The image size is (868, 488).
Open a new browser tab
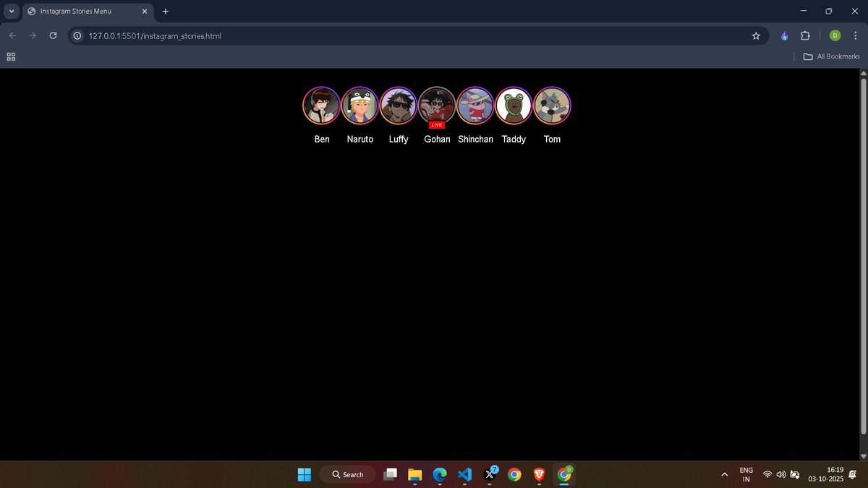165,12
